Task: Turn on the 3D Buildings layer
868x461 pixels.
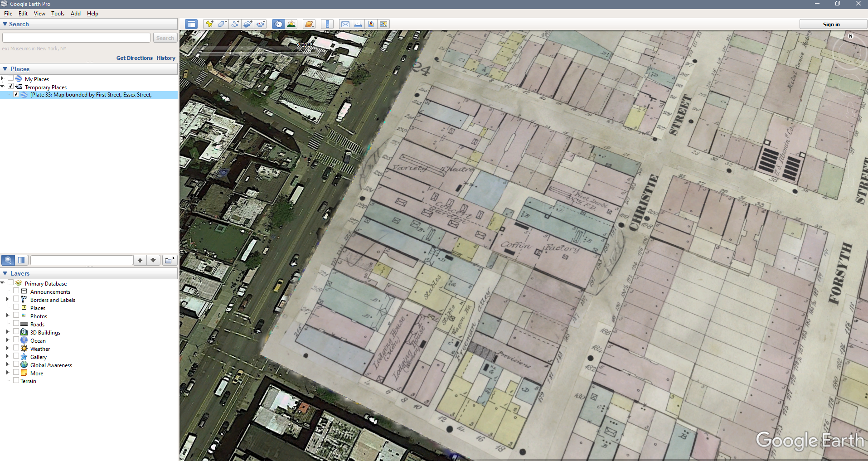Action: pos(16,332)
